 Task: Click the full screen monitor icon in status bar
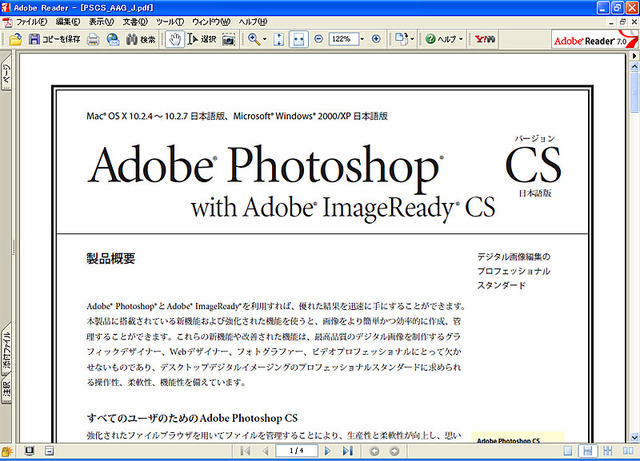(29, 451)
